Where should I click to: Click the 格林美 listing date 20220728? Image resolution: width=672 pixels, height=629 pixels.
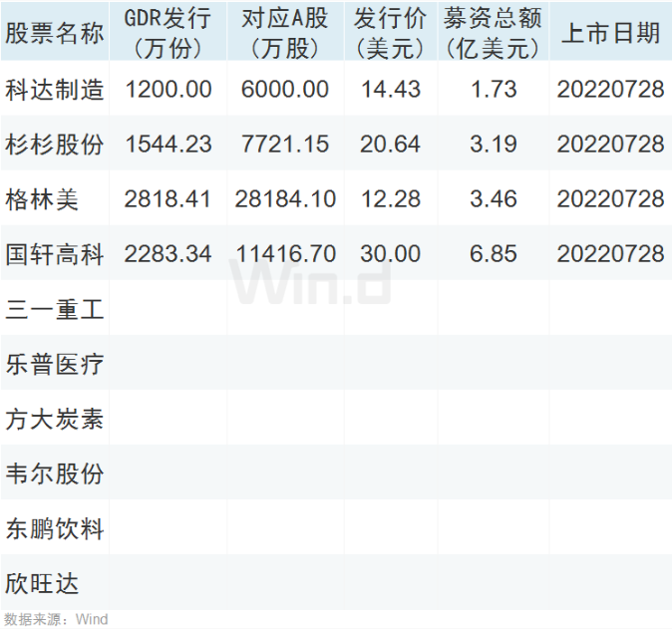pyautogui.click(x=611, y=199)
